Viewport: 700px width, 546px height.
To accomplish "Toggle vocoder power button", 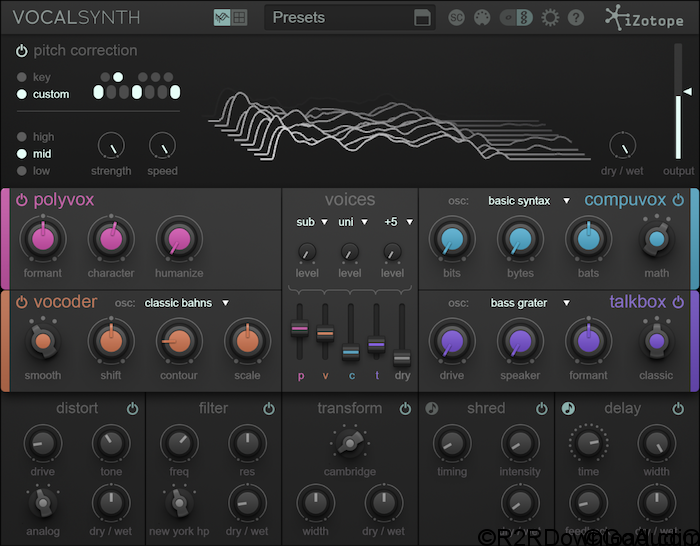I will pos(21,302).
